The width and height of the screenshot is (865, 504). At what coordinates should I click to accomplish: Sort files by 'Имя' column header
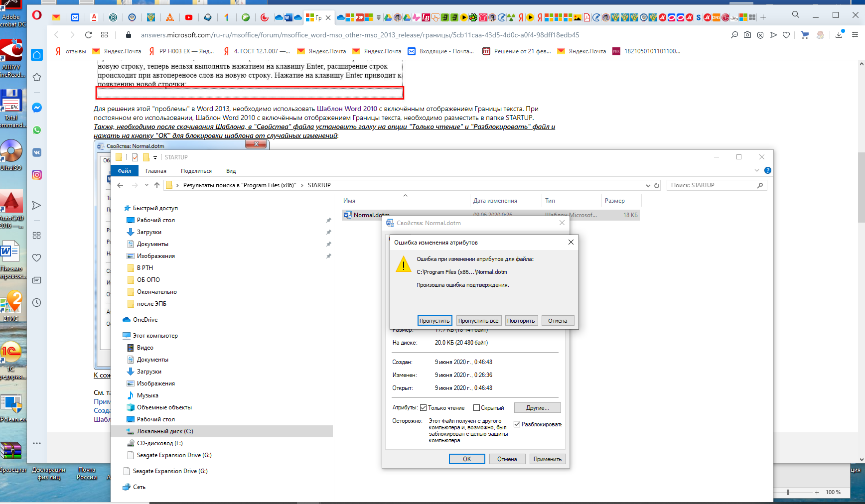(406, 201)
